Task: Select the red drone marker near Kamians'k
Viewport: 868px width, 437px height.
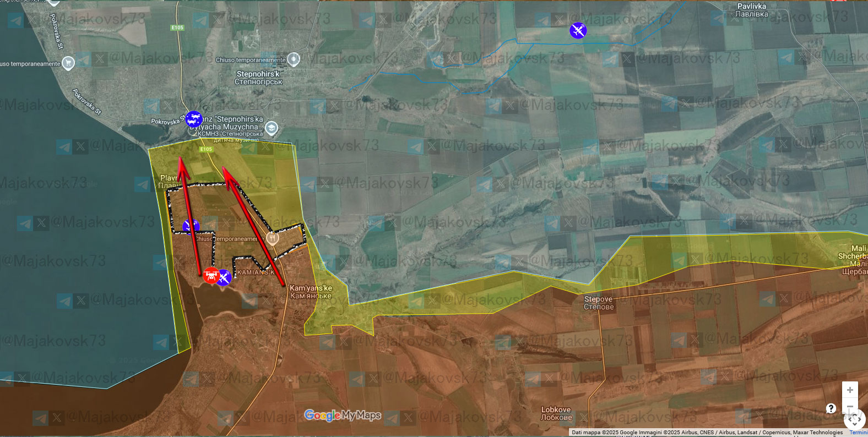Action: tap(211, 275)
